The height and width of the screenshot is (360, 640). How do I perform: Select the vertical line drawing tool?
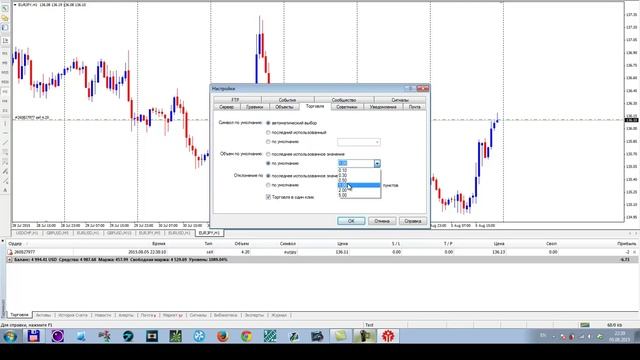pyautogui.click(x=5, y=124)
